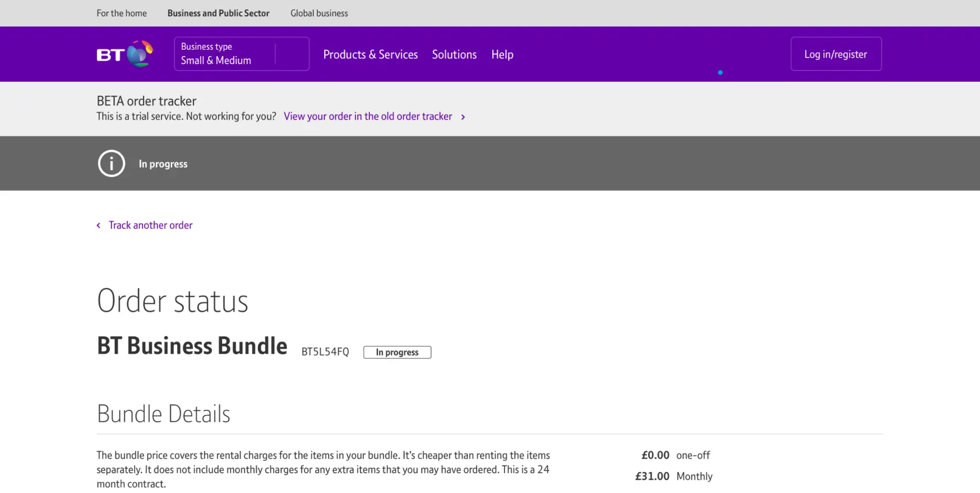
Task: Open the Solutions menu
Action: 454,55
